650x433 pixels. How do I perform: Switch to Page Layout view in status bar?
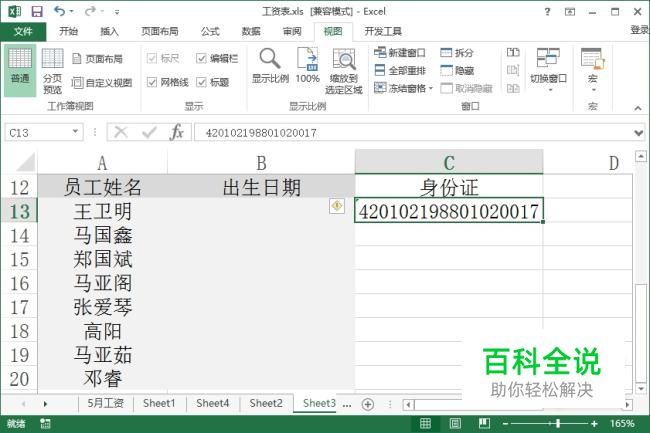click(x=455, y=423)
